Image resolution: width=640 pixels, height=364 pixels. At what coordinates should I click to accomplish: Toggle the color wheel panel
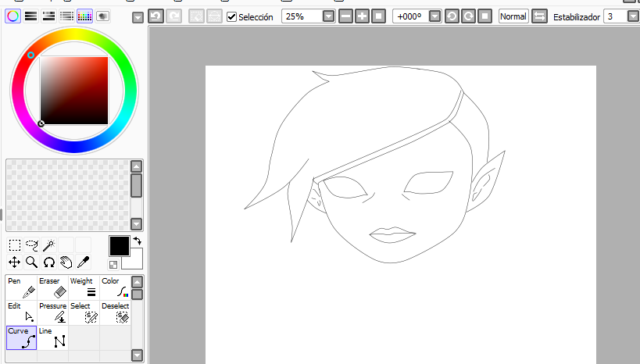13,16
